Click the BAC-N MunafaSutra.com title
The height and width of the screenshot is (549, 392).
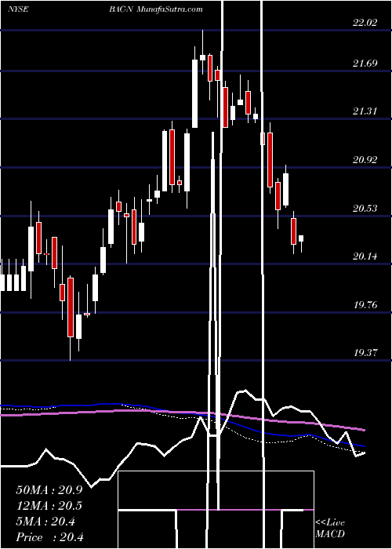click(x=156, y=9)
